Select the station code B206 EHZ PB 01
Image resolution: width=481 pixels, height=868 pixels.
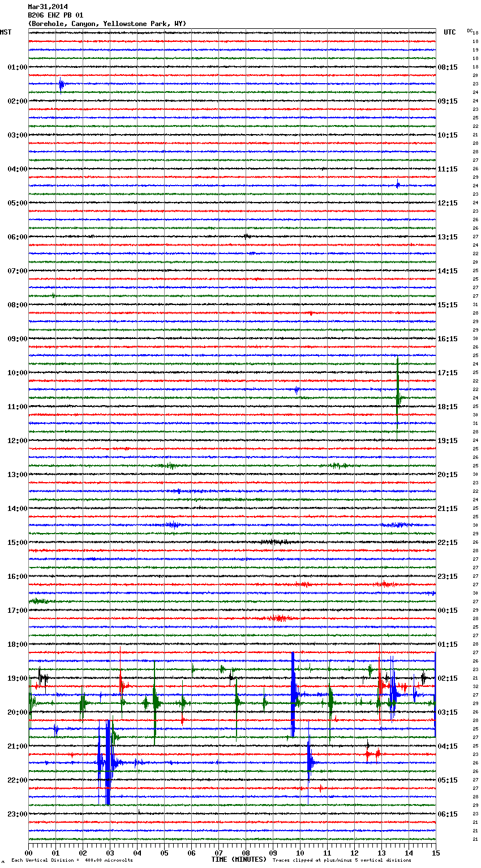(55, 15)
